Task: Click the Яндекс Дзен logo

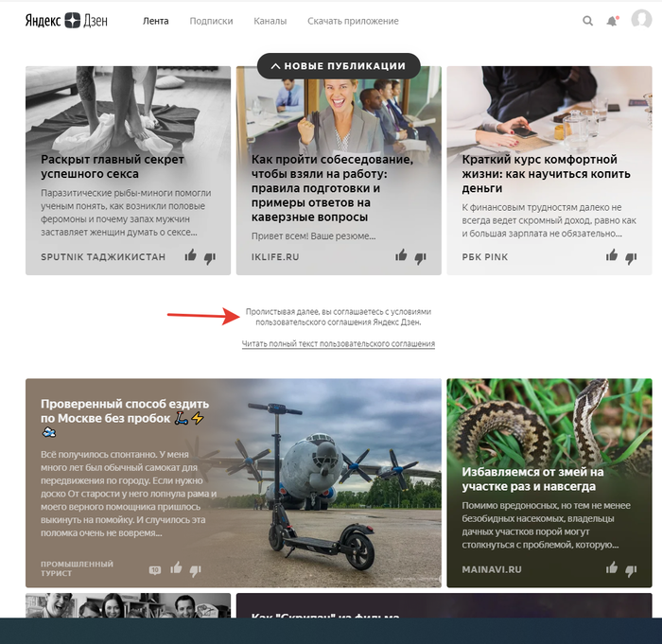Action: (x=66, y=21)
